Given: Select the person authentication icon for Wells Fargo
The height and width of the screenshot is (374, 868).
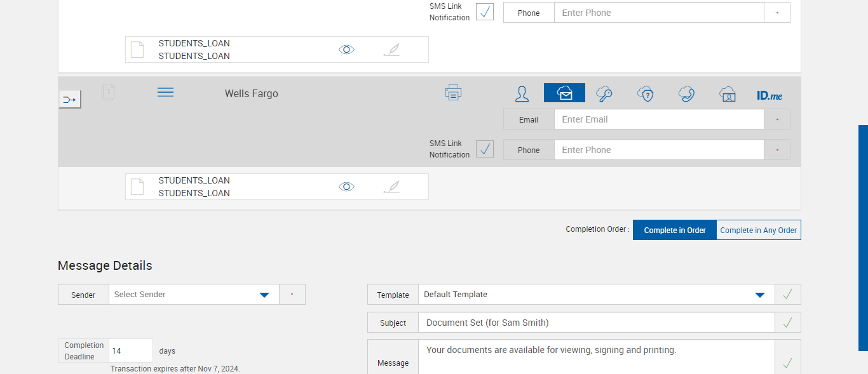Looking at the screenshot, I should [x=522, y=94].
